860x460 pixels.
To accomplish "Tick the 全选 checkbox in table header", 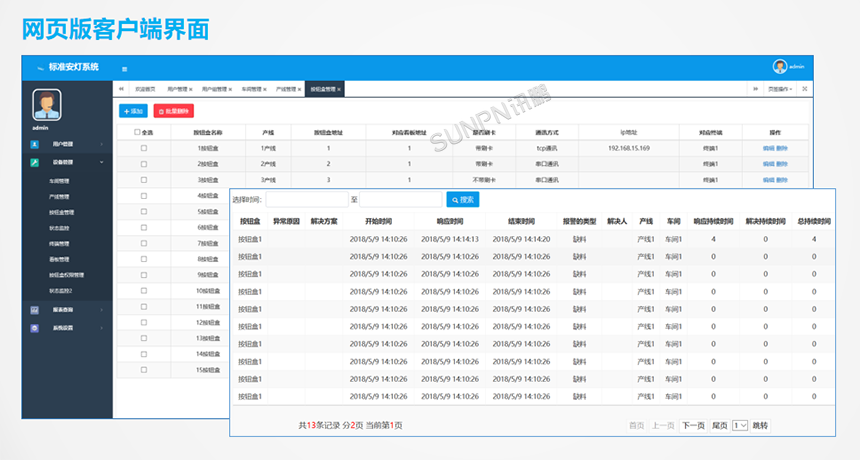I will pyautogui.click(x=137, y=132).
